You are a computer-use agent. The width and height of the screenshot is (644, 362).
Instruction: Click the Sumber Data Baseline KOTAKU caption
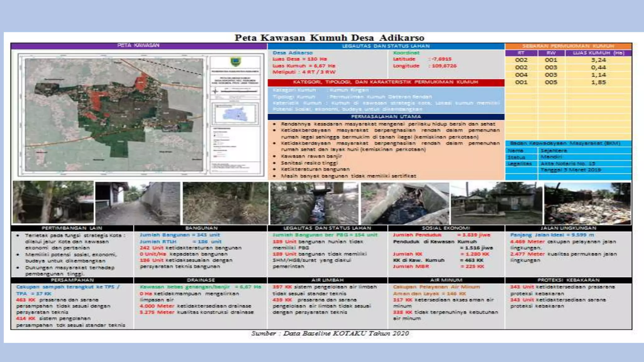click(x=330, y=333)
